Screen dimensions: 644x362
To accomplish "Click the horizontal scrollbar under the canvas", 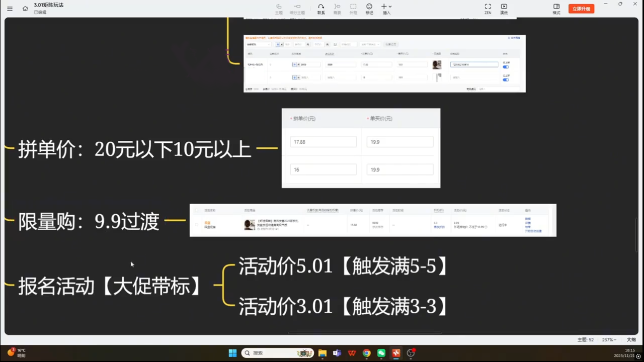I will [365, 333].
